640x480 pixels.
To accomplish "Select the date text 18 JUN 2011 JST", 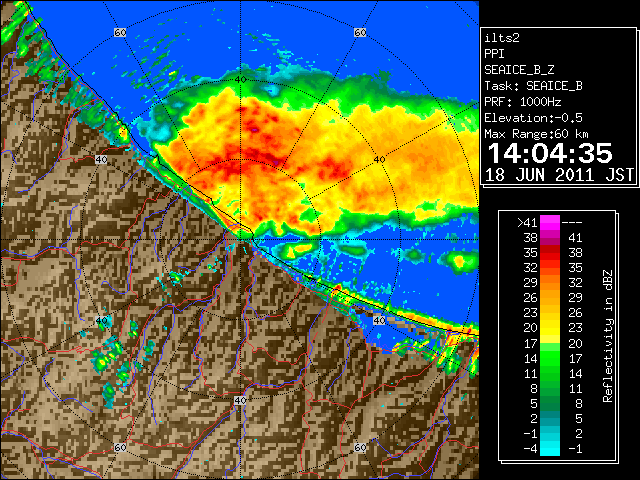I will coord(559,175).
